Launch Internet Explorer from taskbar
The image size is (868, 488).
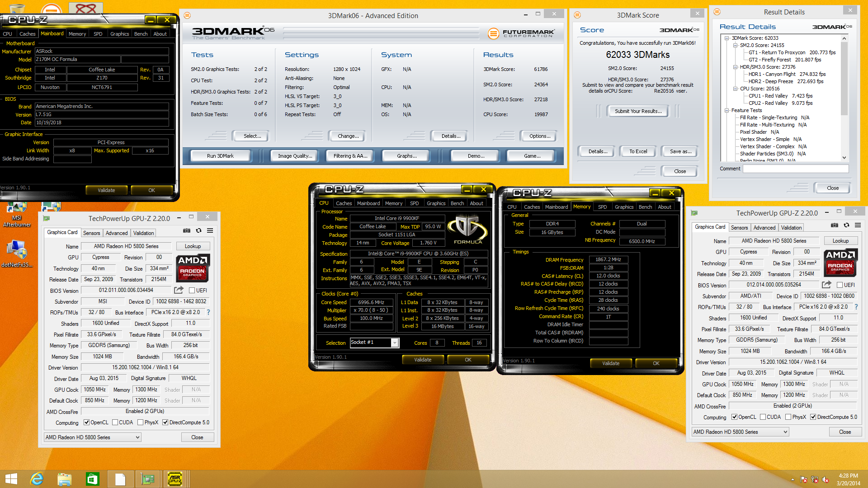37,479
